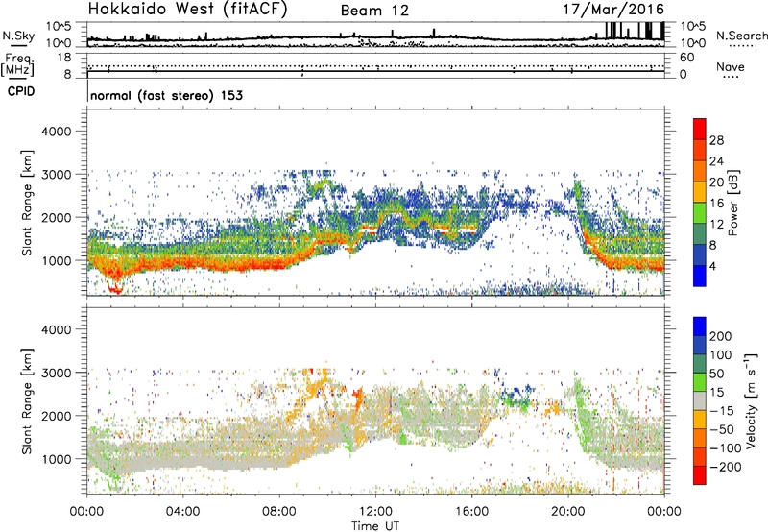Click the gray band of velocity colorbar
The height and width of the screenshot is (532, 768).
point(700,400)
